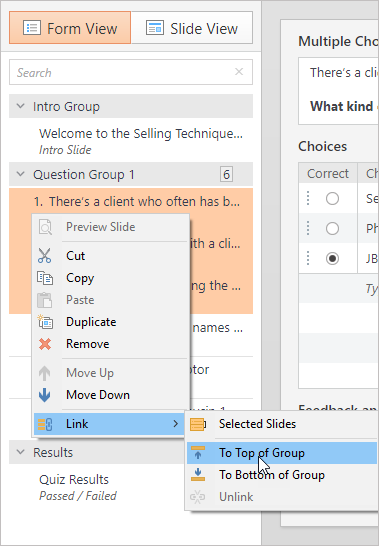Clear the search box with X
The height and width of the screenshot is (546, 379).
tap(239, 72)
